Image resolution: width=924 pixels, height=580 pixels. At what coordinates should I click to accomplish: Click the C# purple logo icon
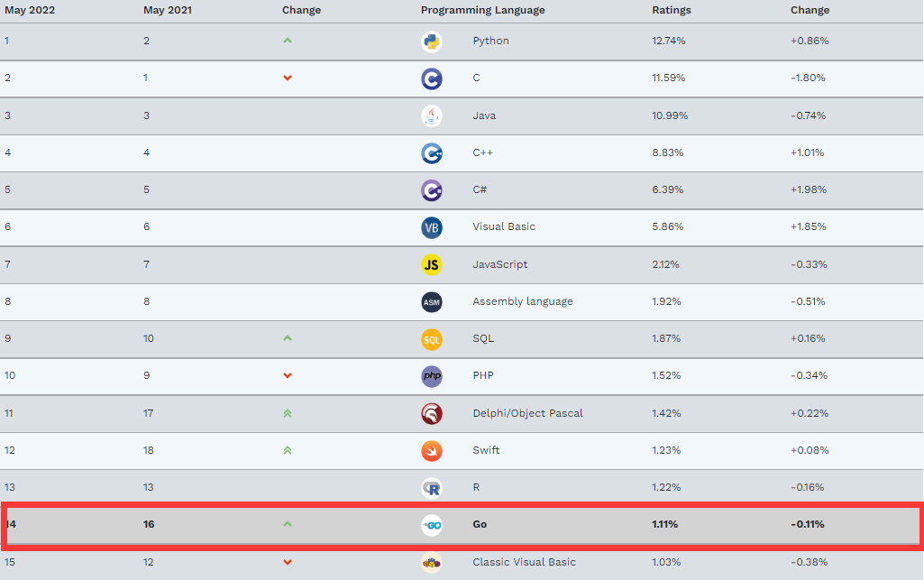pos(431,190)
